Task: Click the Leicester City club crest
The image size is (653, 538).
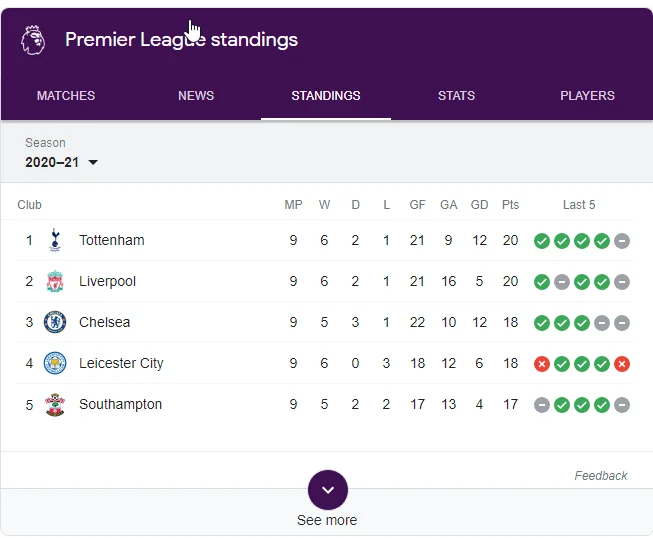Action: (x=55, y=363)
